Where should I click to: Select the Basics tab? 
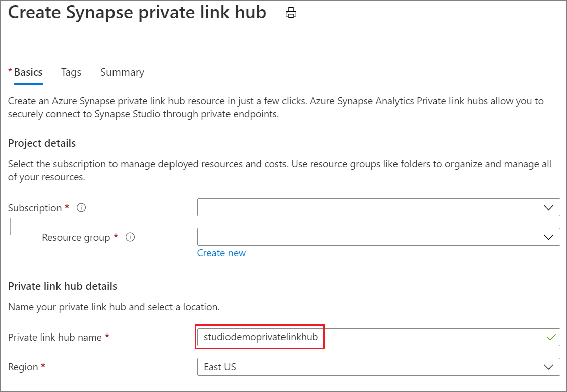(28, 72)
